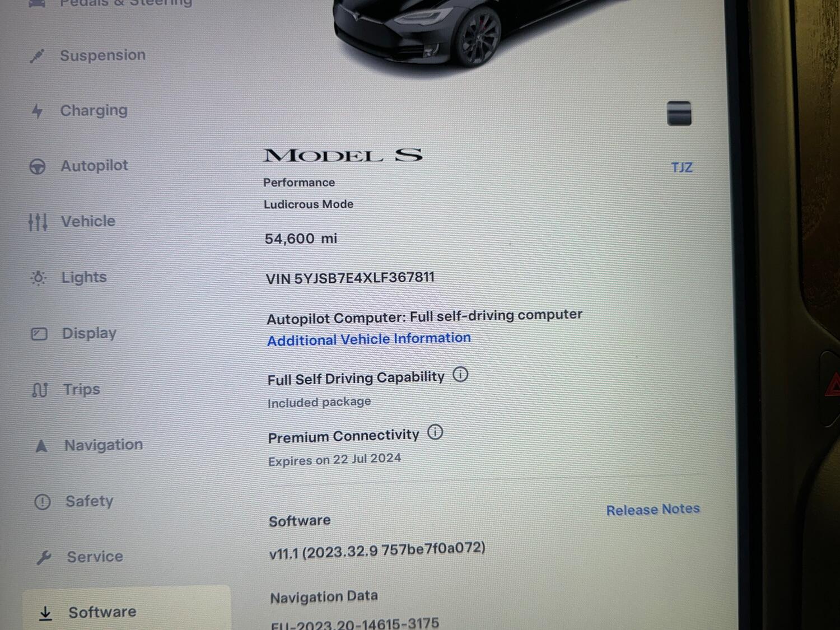840x630 pixels.
Task: Click the TJZ vehicle name link
Action: [682, 167]
